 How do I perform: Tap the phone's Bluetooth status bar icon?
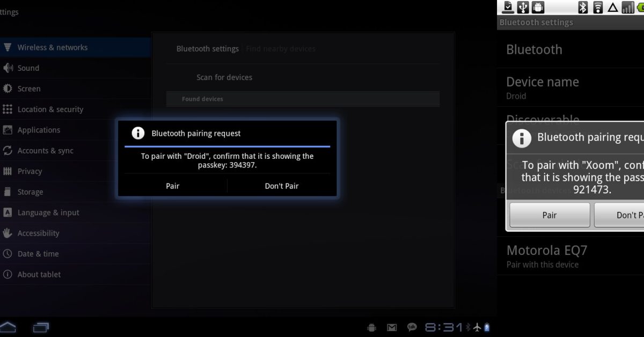(x=583, y=7)
